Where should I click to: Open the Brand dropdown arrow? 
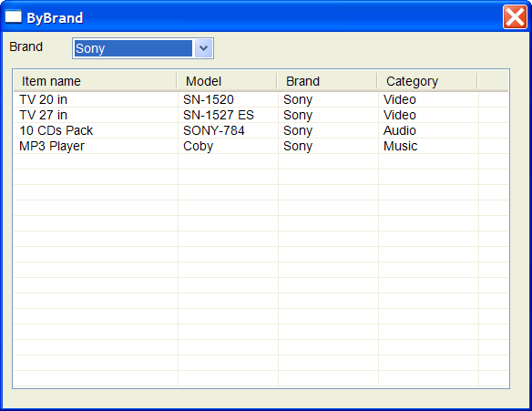[203, 48]
